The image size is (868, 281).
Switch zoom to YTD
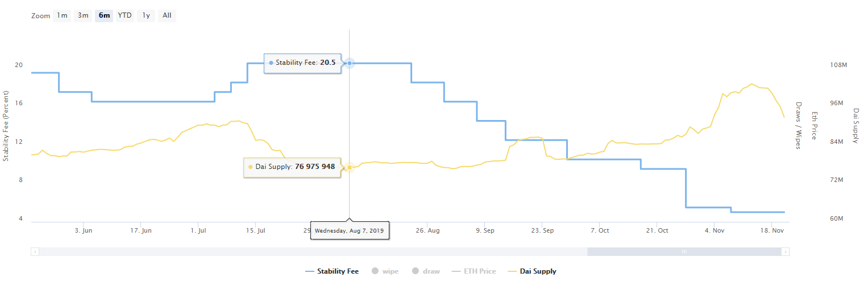(124, 16)
